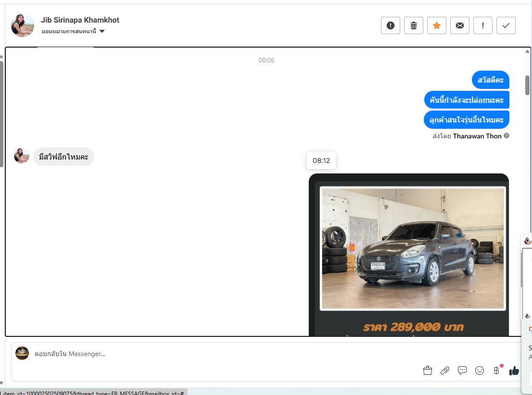This screenshot has height=395, width=532.
Task: Click the มอบหมายการสนทนานี้ assign label
Action: tap(69, 31)
